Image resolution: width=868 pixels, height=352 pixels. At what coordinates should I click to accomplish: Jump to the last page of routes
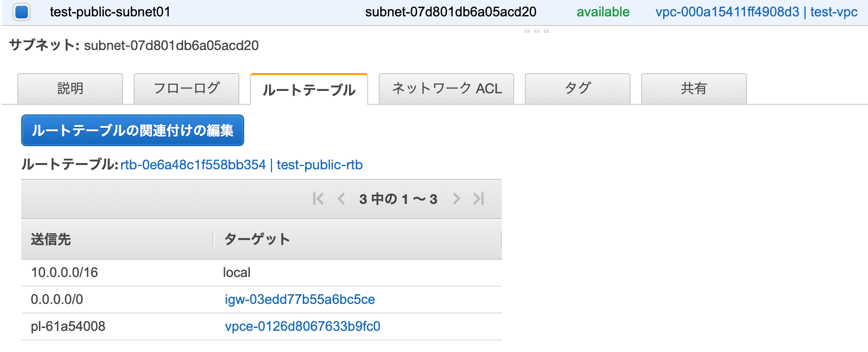pyautogui.click(x=479, y=199)
